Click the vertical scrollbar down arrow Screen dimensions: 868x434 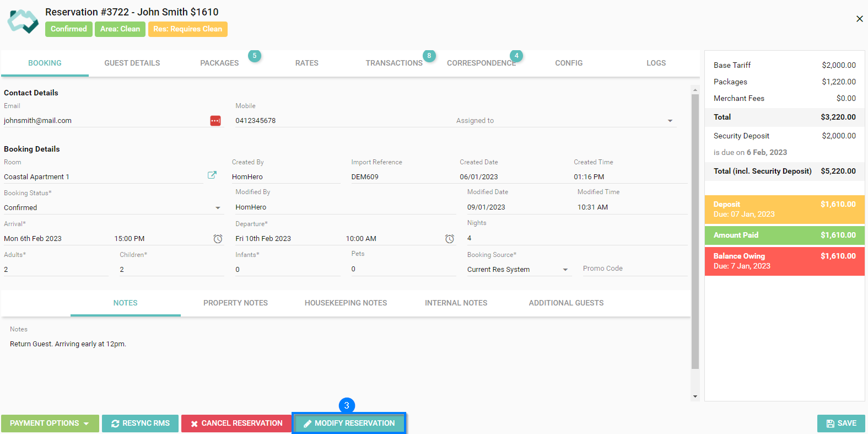pos(695,397)
